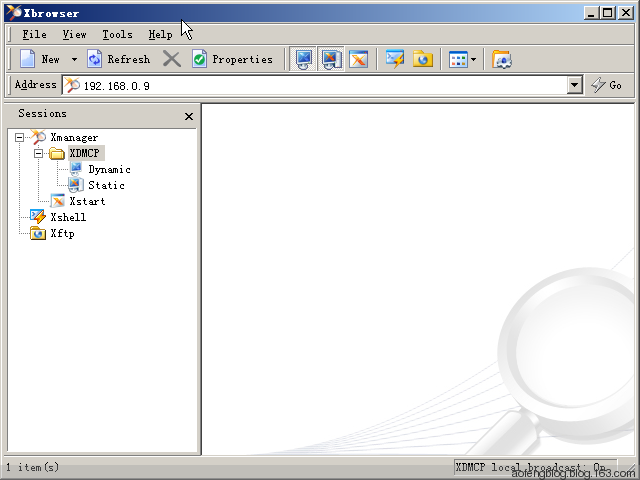Click the Go button
Viewport: 640px width, 480px height.
[607, 85]
